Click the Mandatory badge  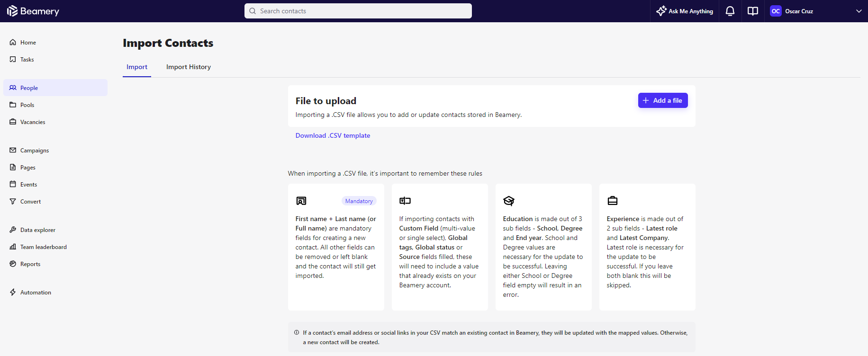point(359,201)
